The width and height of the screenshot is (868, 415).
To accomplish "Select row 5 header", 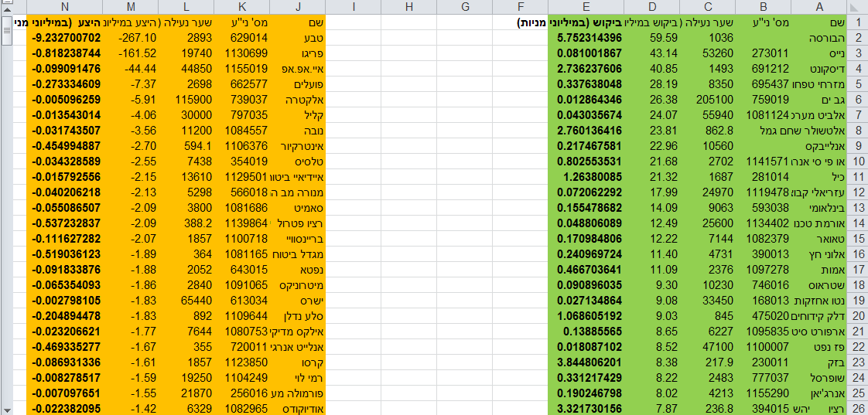I will click(x=857, y=85).
